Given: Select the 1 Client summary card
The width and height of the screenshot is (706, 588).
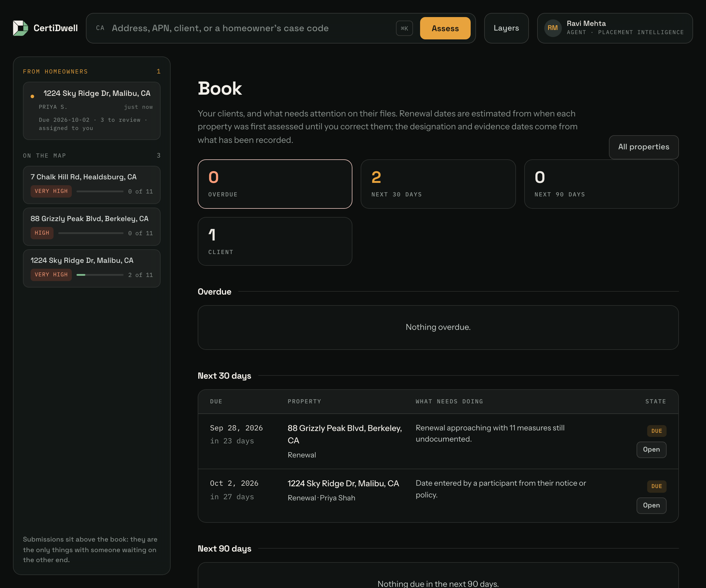Looking at the screenshot, I should tap(275, 241).
